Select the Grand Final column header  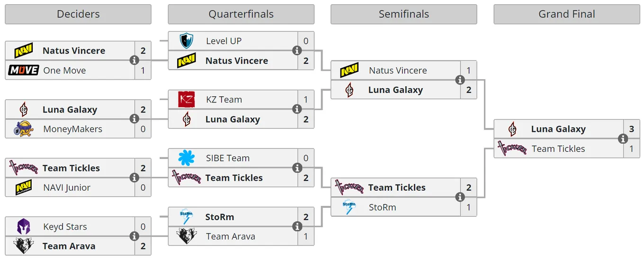click(x=567, y=14)
